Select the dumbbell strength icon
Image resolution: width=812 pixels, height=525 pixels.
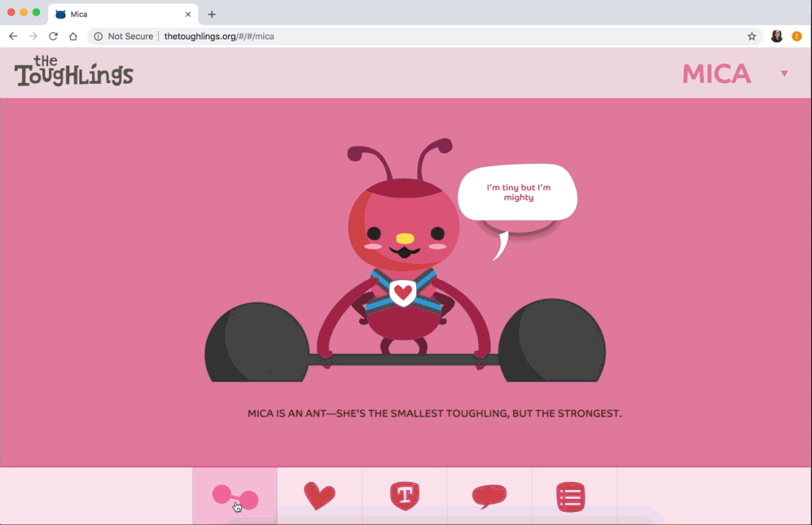(235, 497)
